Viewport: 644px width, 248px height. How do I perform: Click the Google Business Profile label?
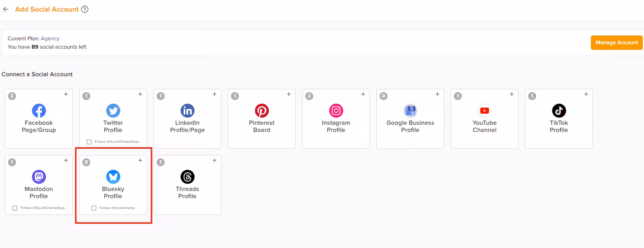[410, 126]
